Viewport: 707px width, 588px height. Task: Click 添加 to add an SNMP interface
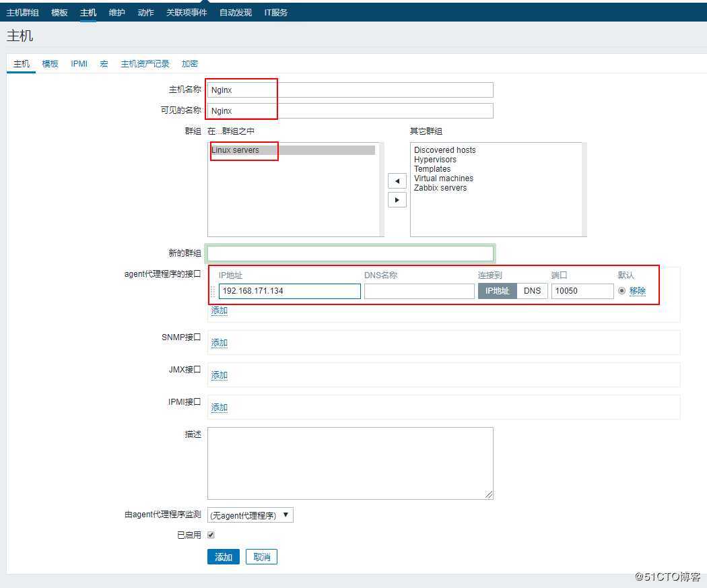[219, 343]
